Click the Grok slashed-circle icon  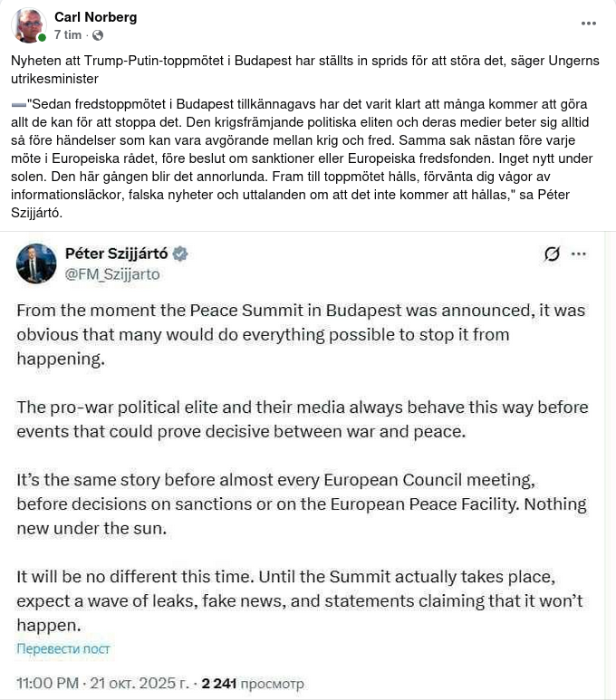552,254
